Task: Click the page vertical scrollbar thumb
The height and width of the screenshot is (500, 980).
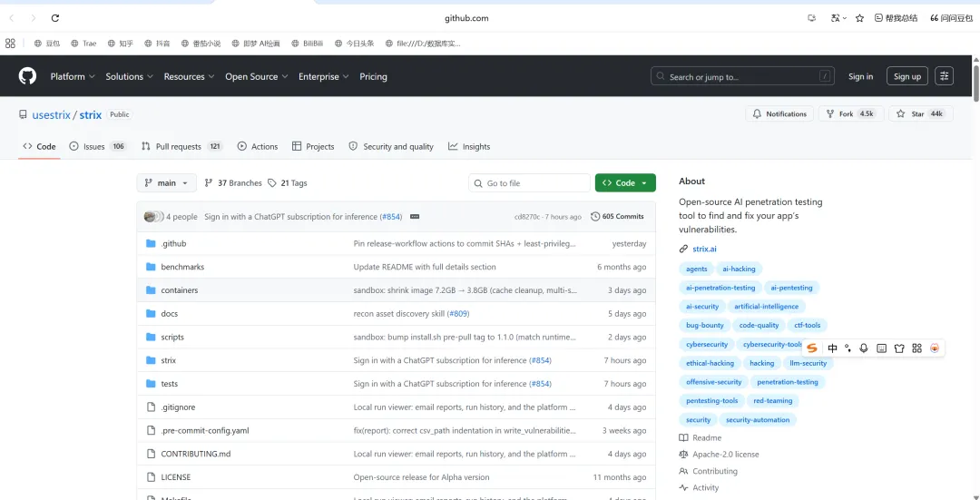Action: click(x=976, y=82)
